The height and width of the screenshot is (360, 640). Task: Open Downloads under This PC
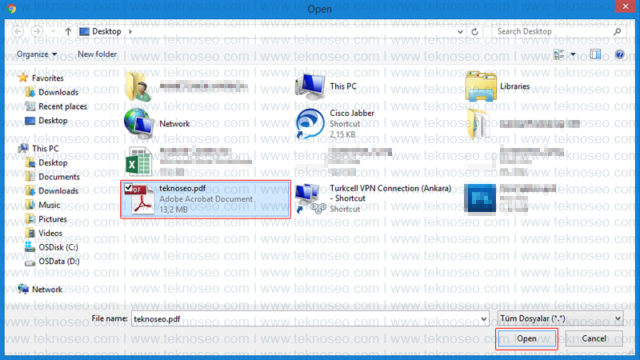pos(58,191)
